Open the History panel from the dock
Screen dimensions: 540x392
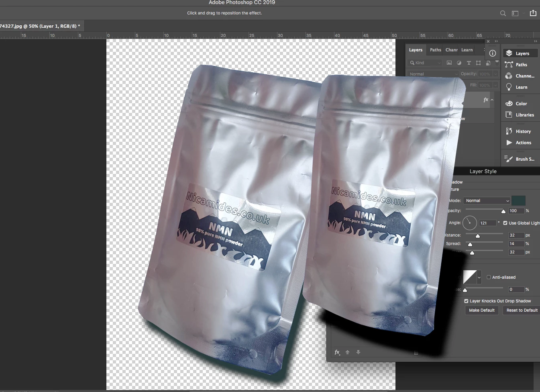520,131
